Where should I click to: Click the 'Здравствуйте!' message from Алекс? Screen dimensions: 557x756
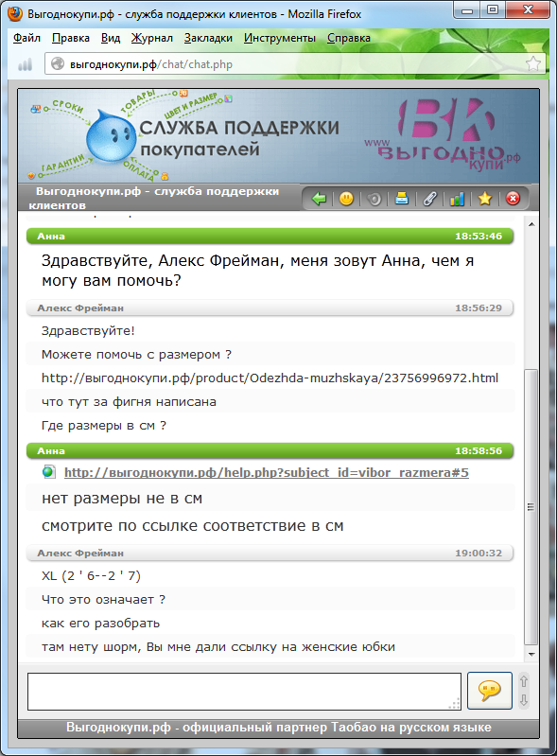[x=88, y=331]
